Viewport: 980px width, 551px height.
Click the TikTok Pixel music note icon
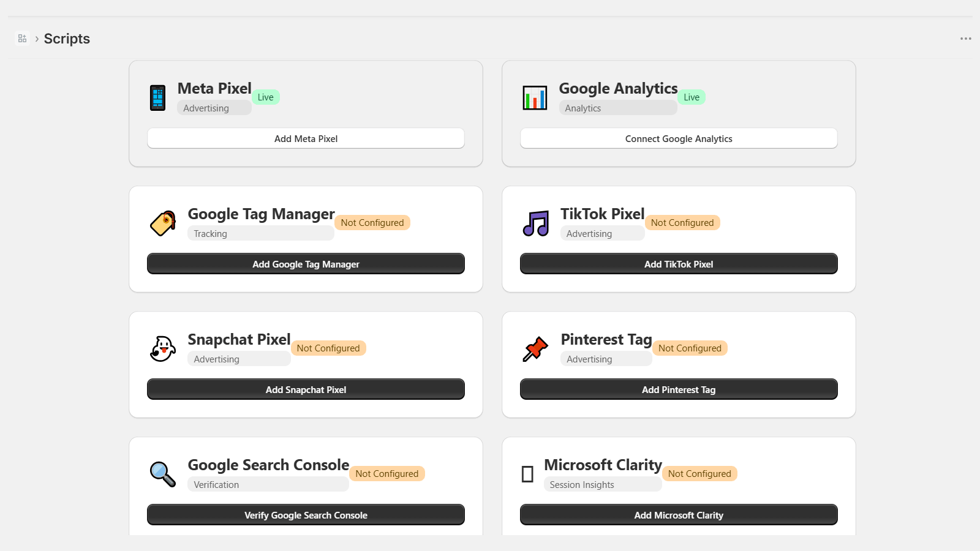pos(536,223)
